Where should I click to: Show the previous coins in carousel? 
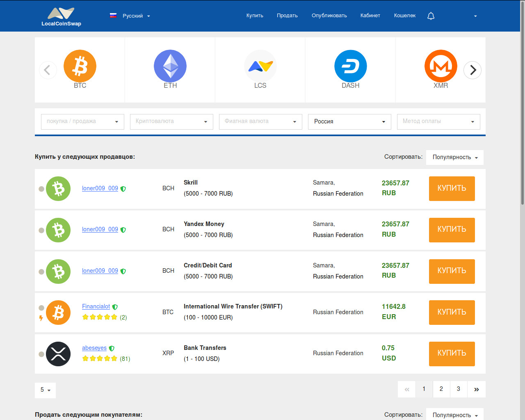pyautogui.click(x=48, y=70)
